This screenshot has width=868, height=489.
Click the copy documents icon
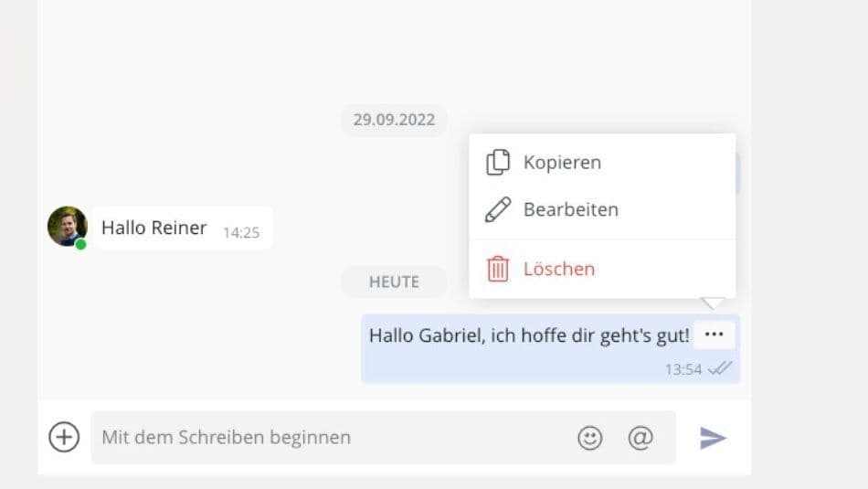[498, 163]
